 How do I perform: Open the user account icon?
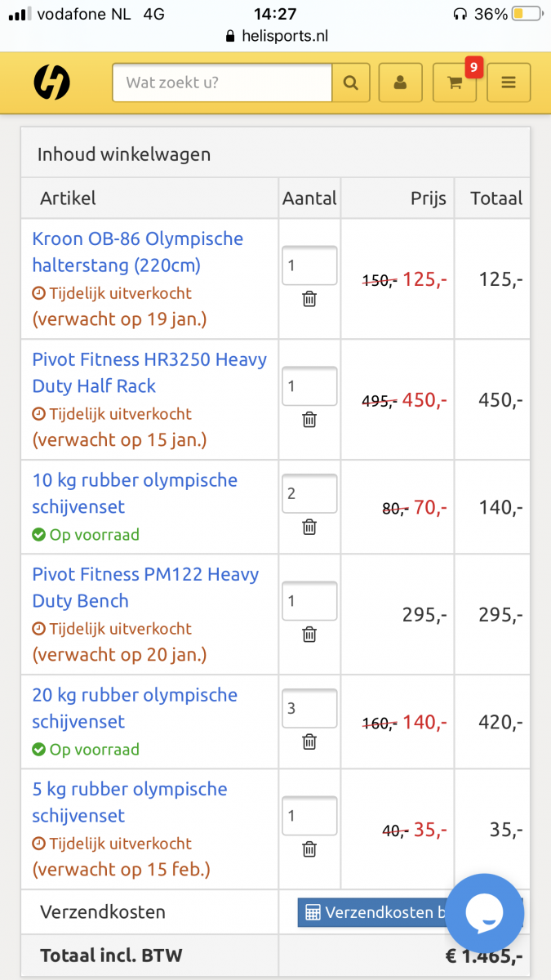[400, 82]
